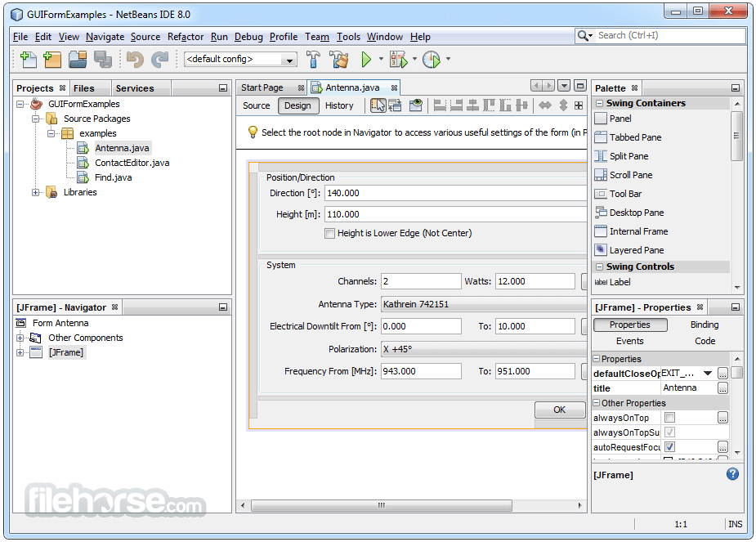Click the Align Right in Column icon
Viewport: 756px width, 542px height.
click(456, 105)
